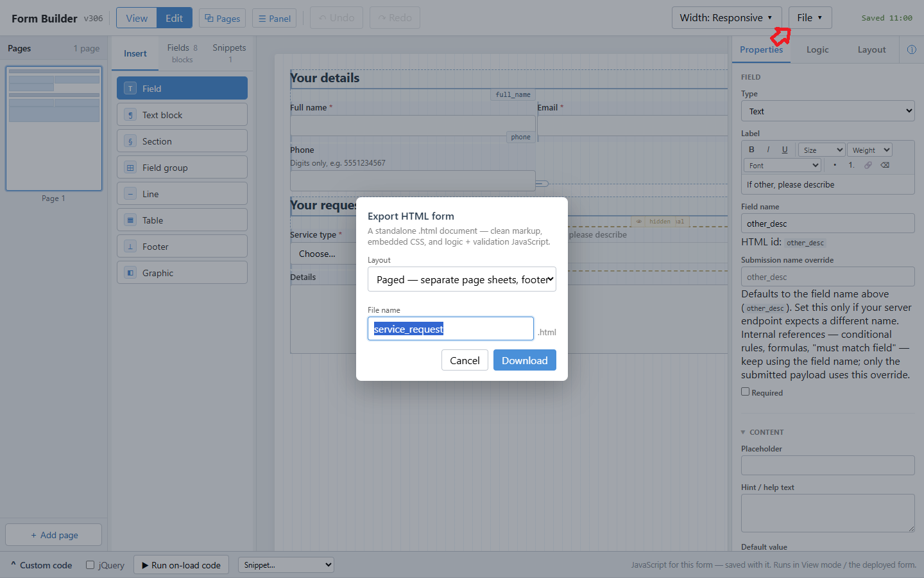Apply bold to the label text
Viewport: 924px width, 578px height.
tap(751, 150)
